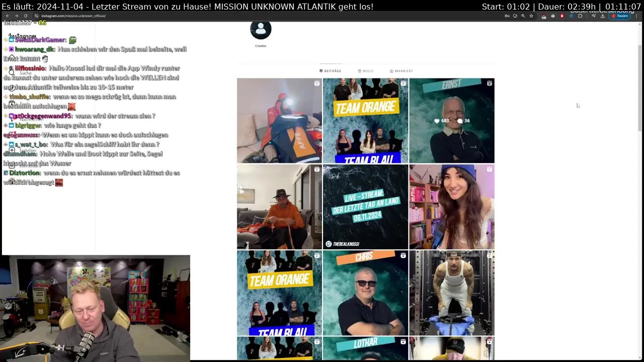Click the browser forward arrow

coord(16,16)
